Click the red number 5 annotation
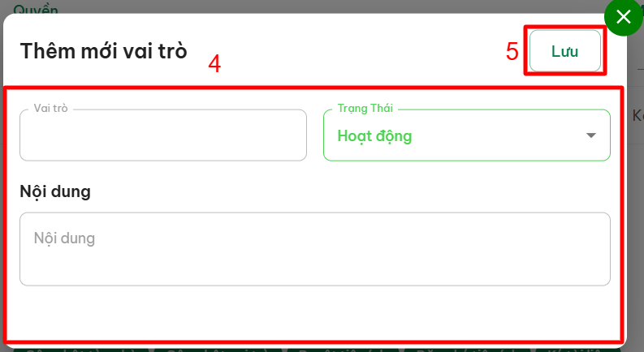 click(x=512, y=52)
